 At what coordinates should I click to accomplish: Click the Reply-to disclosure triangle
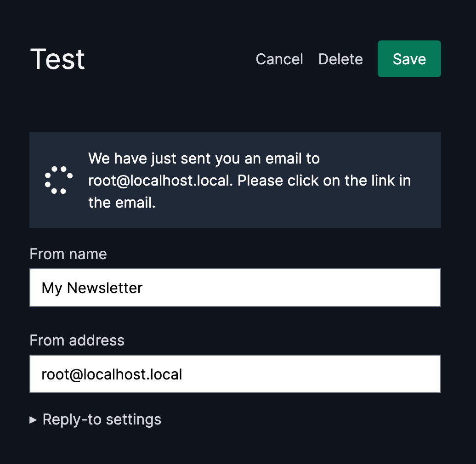[x=33, y=420]
